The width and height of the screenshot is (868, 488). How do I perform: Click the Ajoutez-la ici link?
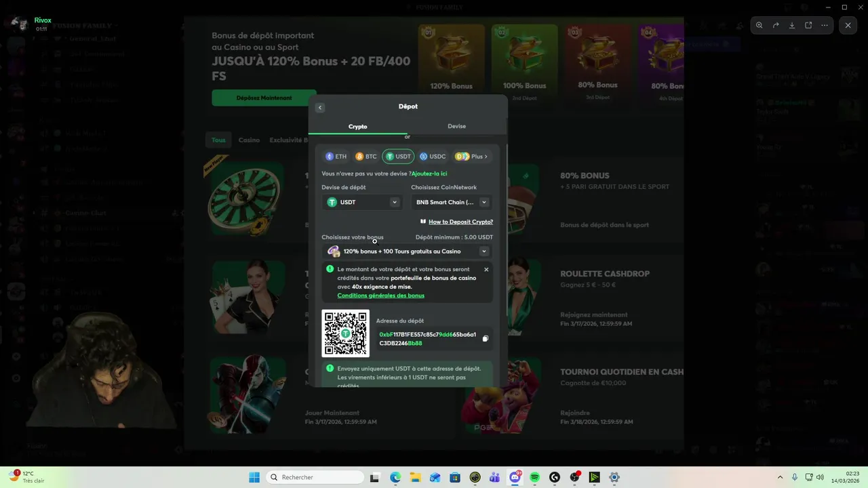coord(429,174)
